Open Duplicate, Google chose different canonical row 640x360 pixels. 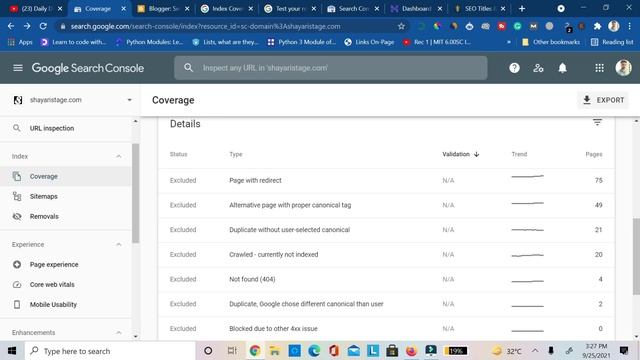tap(386, 304)
